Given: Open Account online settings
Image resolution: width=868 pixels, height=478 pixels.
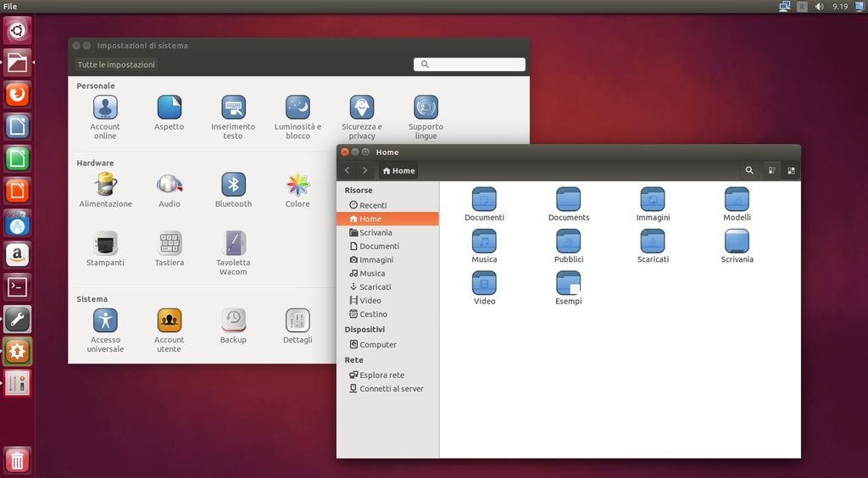Looking at the screenshot, I should 105,108.
